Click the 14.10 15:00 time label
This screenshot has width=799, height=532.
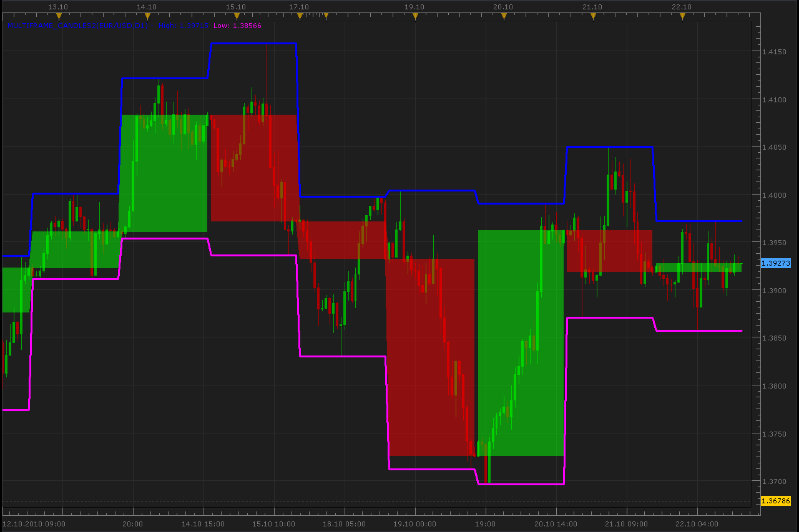[203, 524]
